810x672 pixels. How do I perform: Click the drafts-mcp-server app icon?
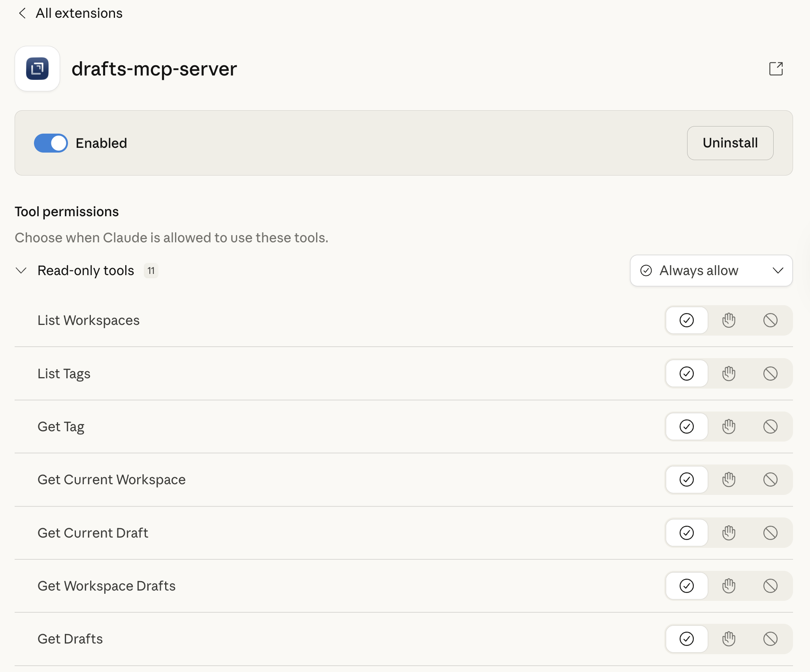[x=38, y=69]
